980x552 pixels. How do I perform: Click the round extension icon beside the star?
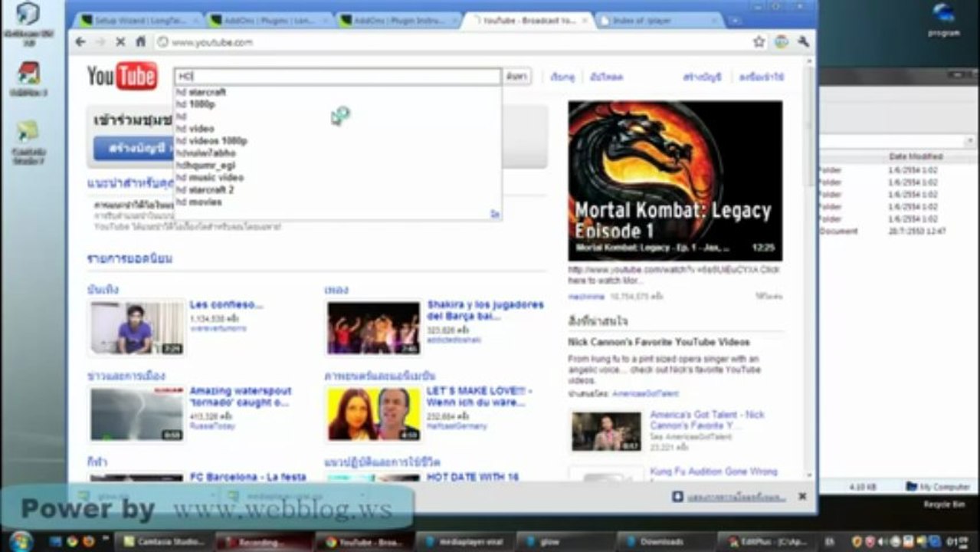pyautogui.click(x=781, y=42)
